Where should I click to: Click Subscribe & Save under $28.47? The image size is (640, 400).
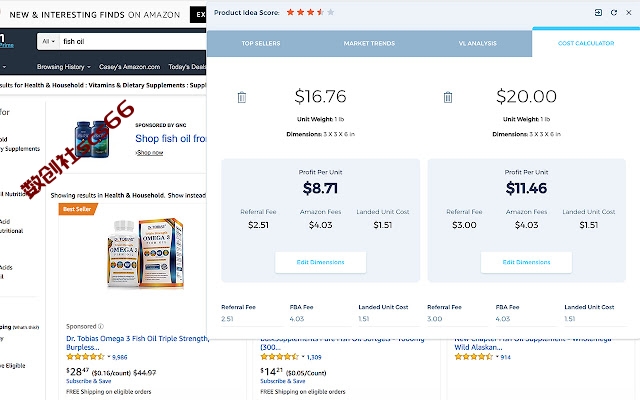pyautogui.click(x=89, y=381)
